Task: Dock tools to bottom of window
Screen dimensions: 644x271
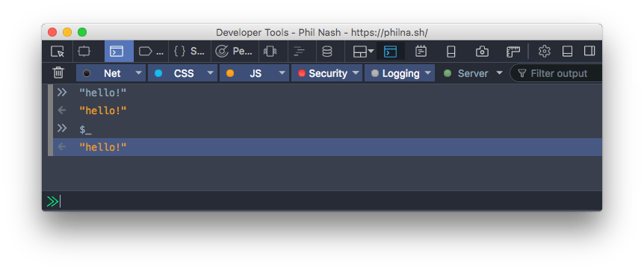Action: [567, 52]
